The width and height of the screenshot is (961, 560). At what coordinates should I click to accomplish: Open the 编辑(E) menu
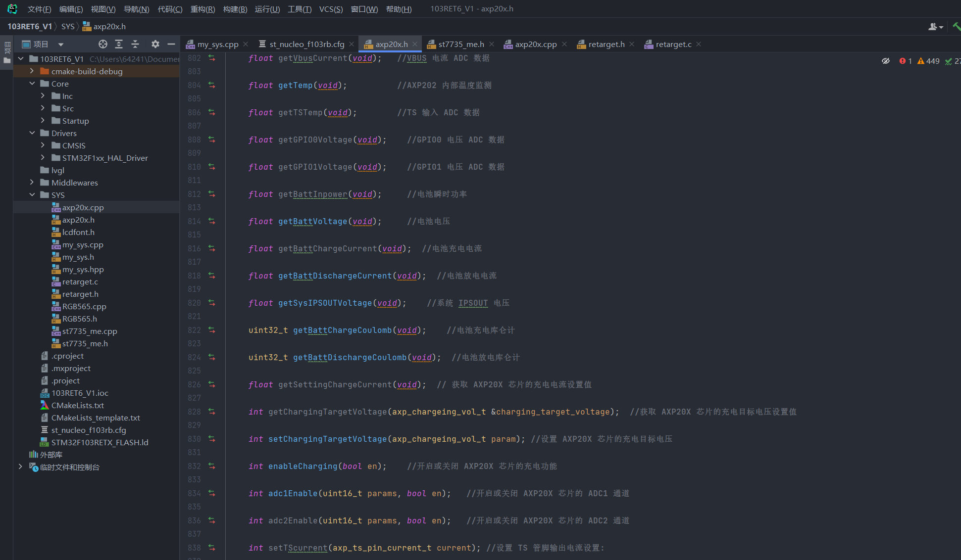(71, 9)
